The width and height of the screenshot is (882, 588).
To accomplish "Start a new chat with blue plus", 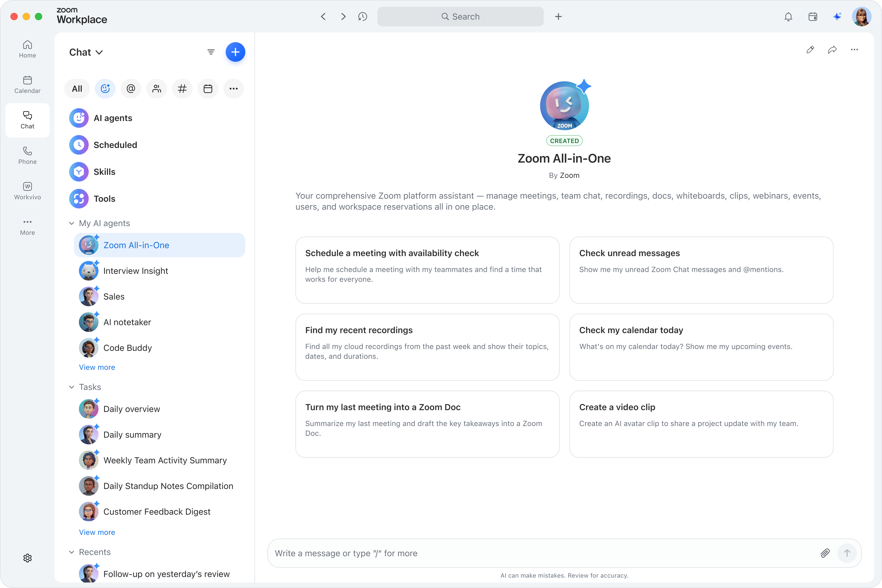I will tap(235, 52).
